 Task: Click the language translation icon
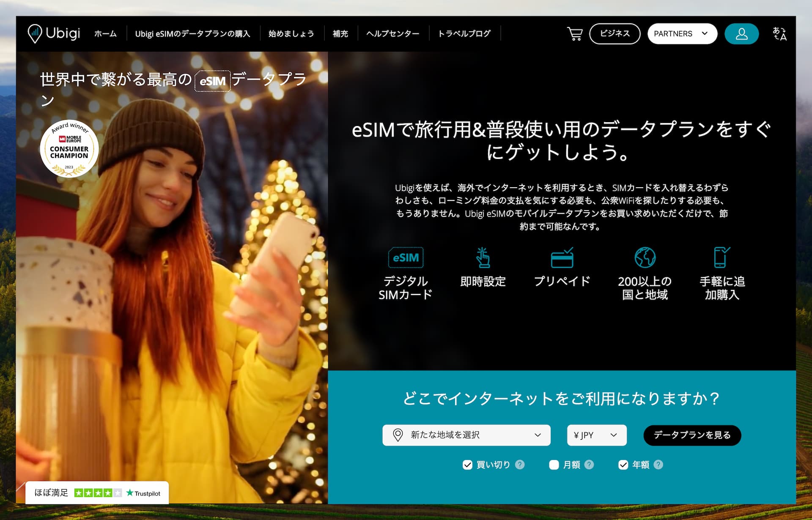779,34
